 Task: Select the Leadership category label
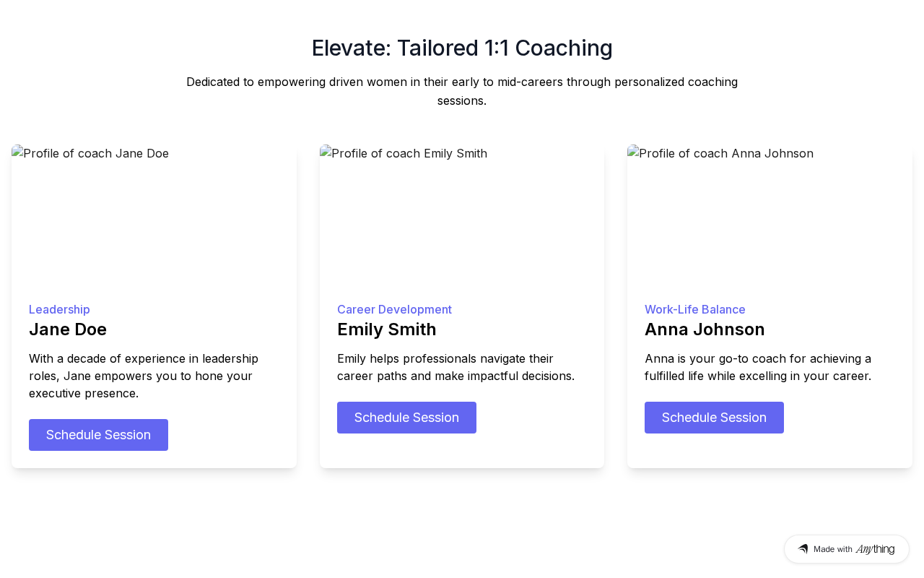(x=59, y=309)
